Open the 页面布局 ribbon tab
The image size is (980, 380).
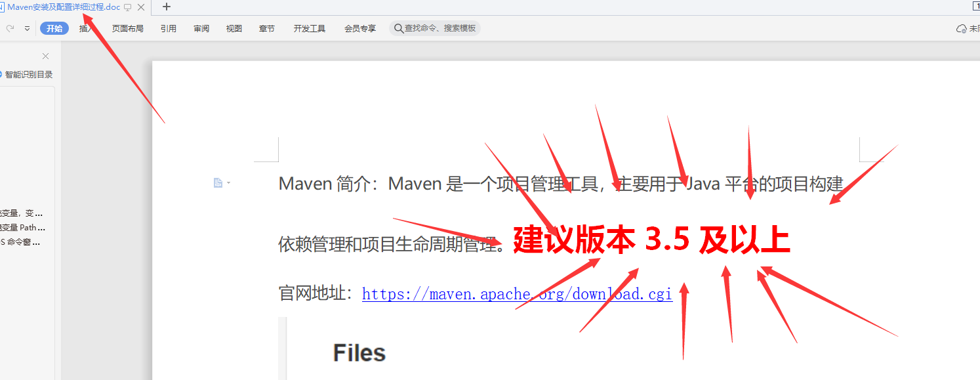[127, 28]
